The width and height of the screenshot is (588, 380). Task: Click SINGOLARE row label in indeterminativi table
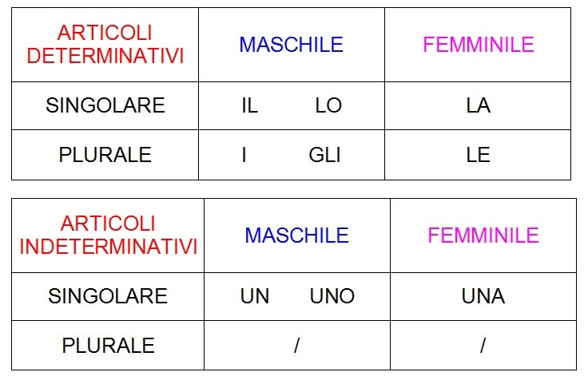click(108, 296)
